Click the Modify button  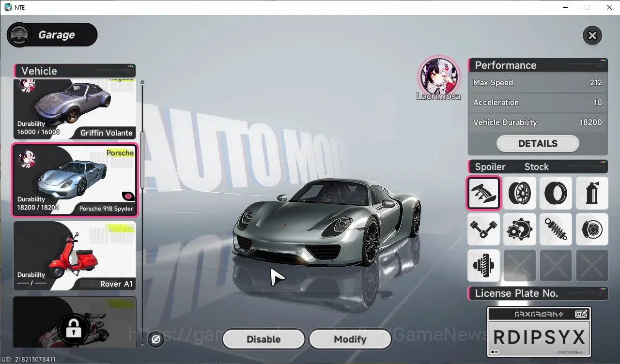tap(350, 339)
